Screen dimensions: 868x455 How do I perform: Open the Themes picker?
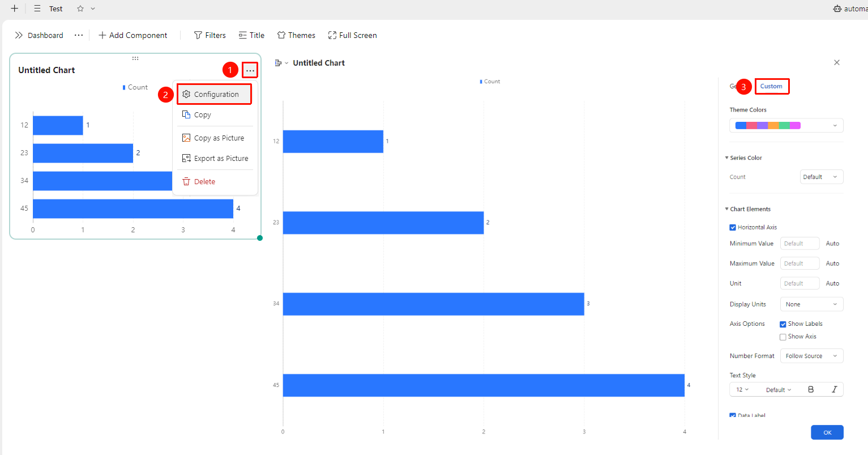tap(296, 35)
